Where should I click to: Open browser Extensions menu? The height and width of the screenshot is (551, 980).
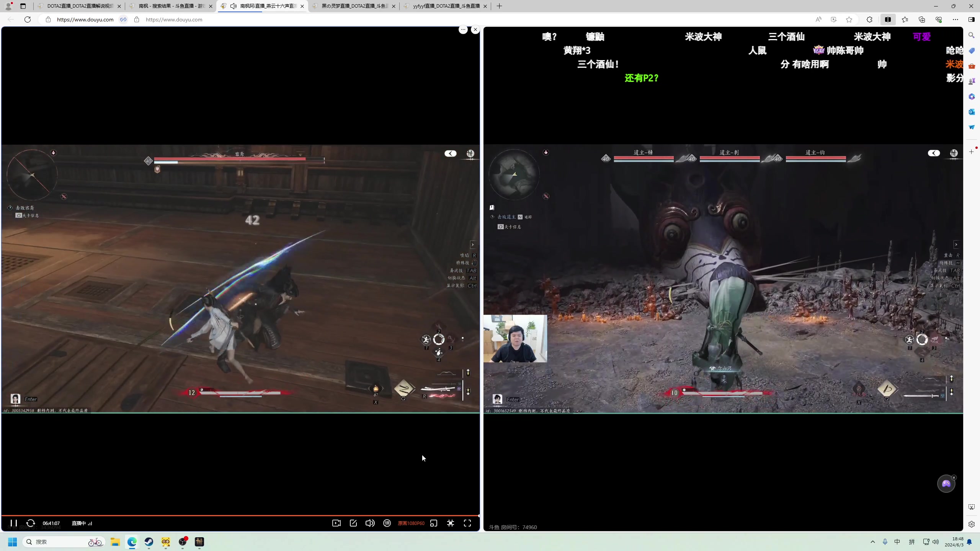pos(869,20)
